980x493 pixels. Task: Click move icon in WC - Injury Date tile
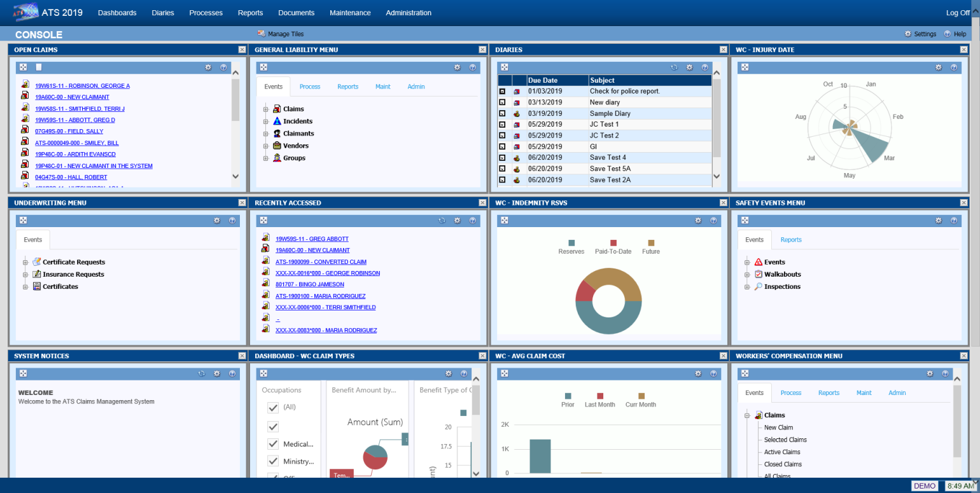[x=745, y=67]
